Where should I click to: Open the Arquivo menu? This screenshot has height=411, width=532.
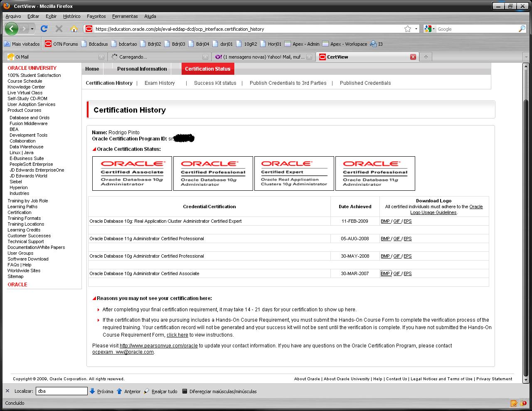coord(13,16)
